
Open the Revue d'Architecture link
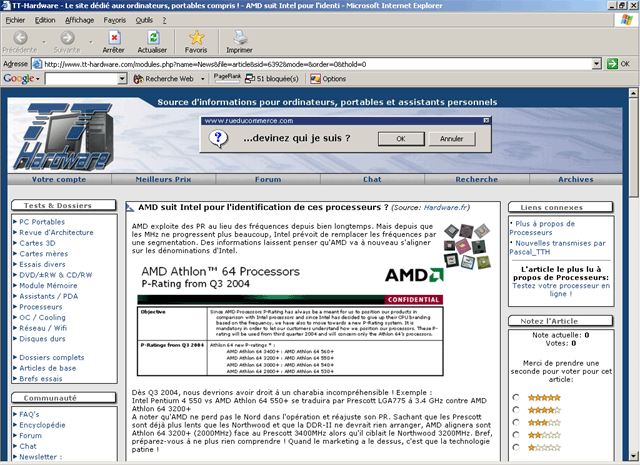[x=56, y=232]
